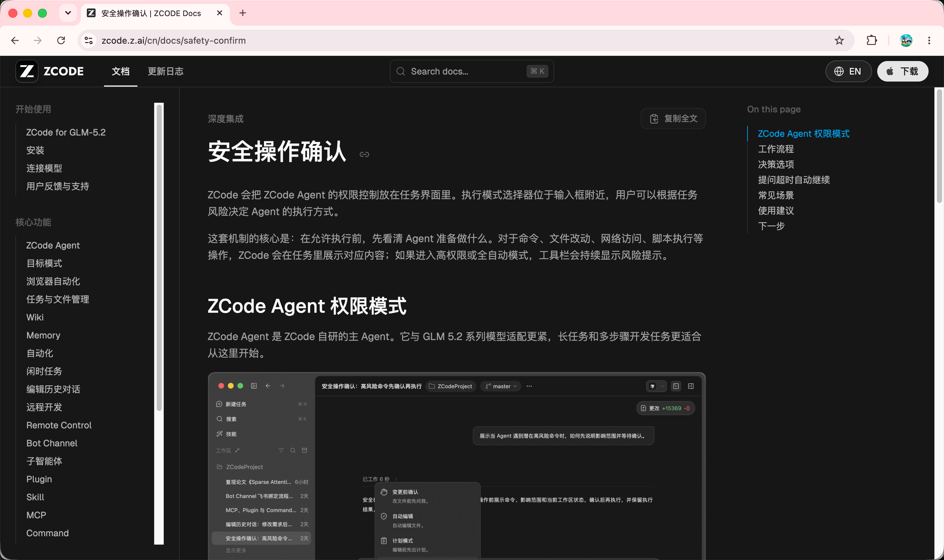This screenshot has width=944, height=560.
Task: Bookmark this page with the star
Action: (839, 40)
